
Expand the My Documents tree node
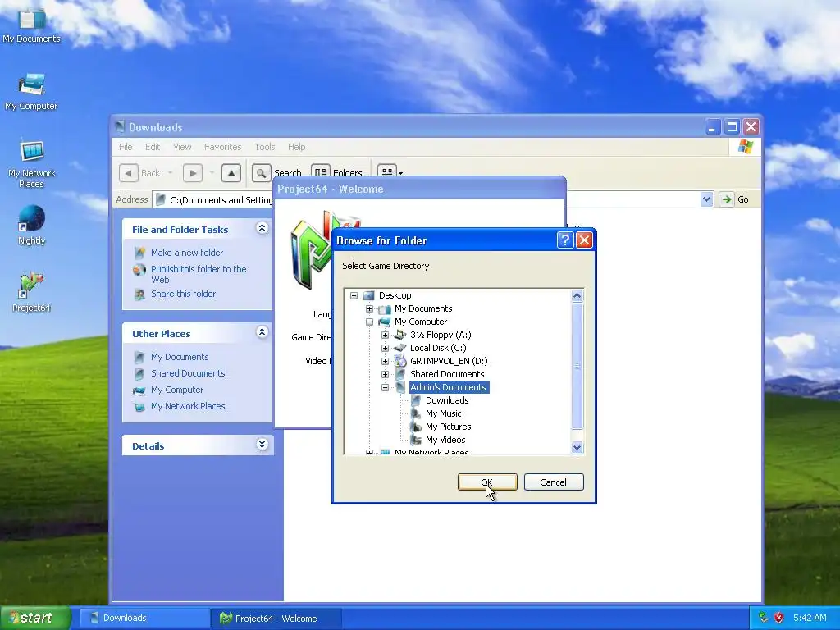(x=370, y=308)
